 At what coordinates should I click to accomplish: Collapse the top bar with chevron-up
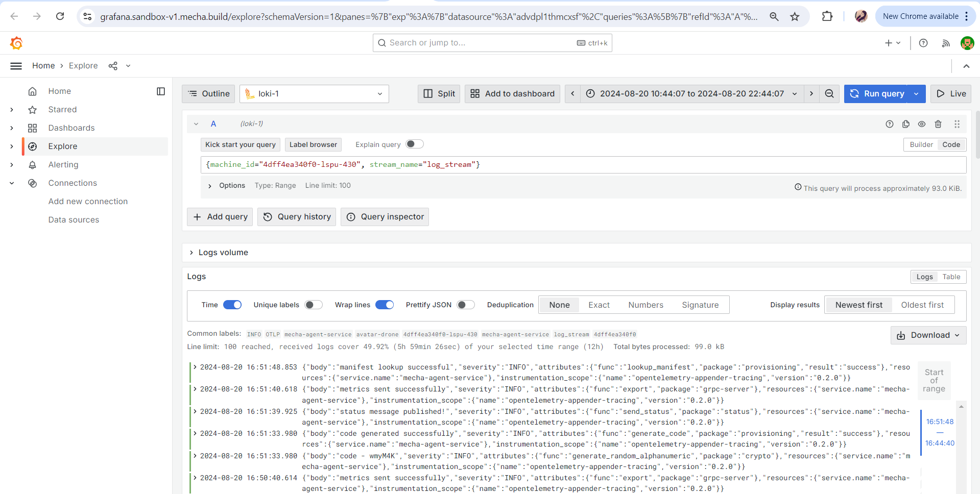966,66
